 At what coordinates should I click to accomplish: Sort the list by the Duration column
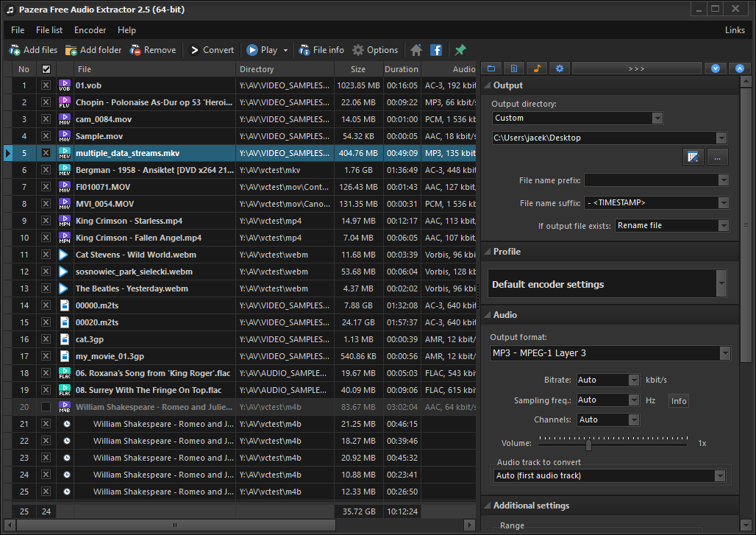pyautogui.click(x=401, y=69)
